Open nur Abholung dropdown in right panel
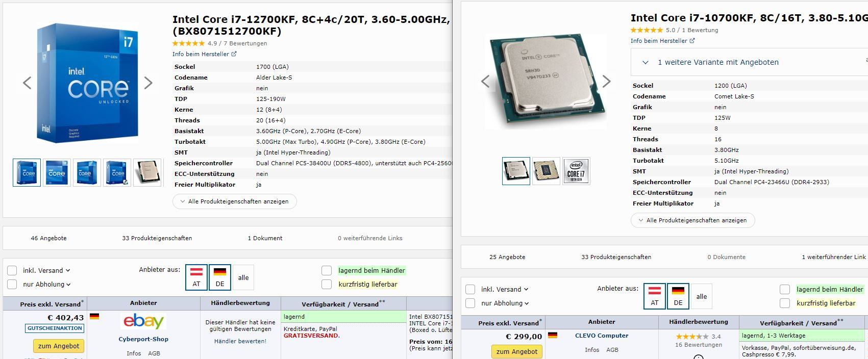The image size is (868, 359). coord(505,303)
